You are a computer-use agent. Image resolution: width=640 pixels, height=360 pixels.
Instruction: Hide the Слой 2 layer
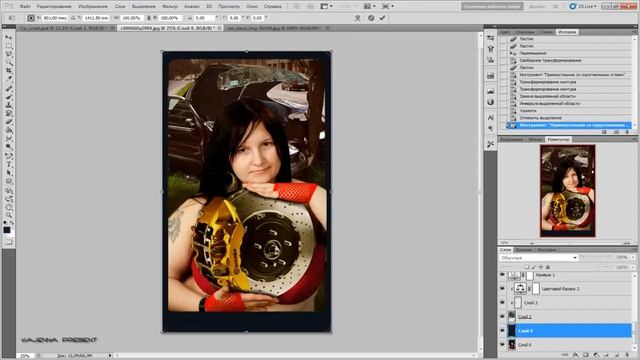tap(502, 316)
